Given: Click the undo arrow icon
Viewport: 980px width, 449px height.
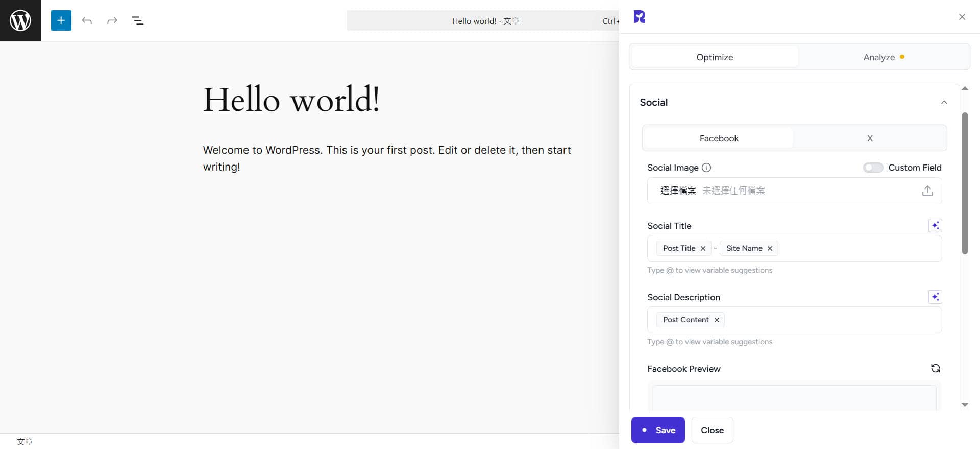Looking at the screenshot, I should click(87, 20).
